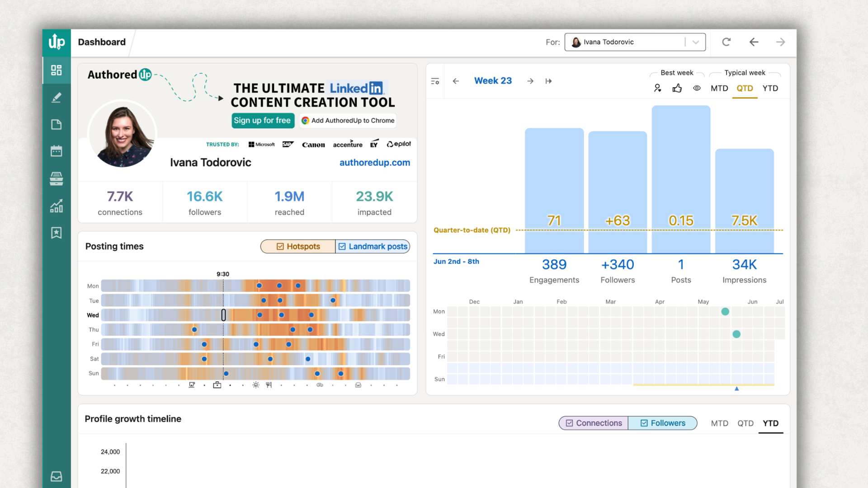Viewport: 868px width, 488px height.
Task: Click the 16.6K followers stat
Action: coord(205,202)
